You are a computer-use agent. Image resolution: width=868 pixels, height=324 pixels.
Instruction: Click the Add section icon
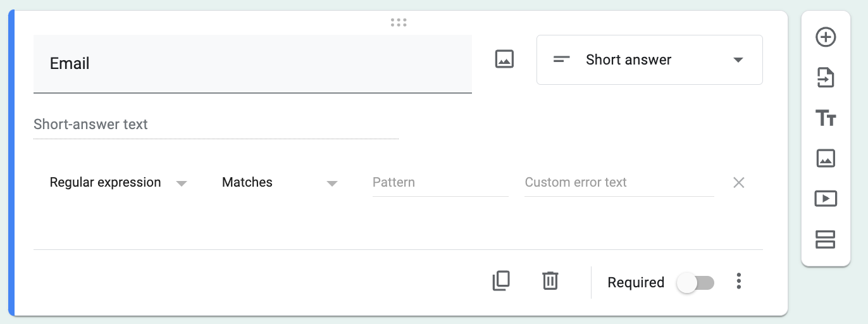click(x=826, y=239)
